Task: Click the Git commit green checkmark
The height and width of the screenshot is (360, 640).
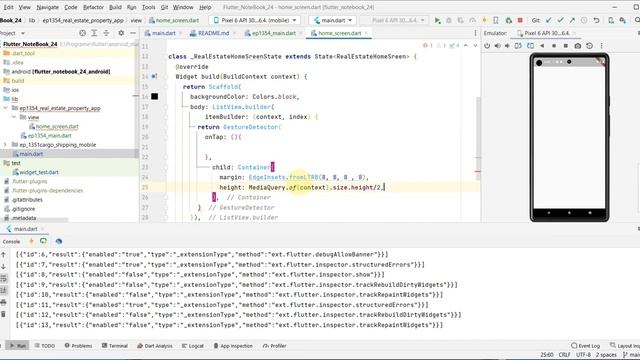Action: (560, 20)
